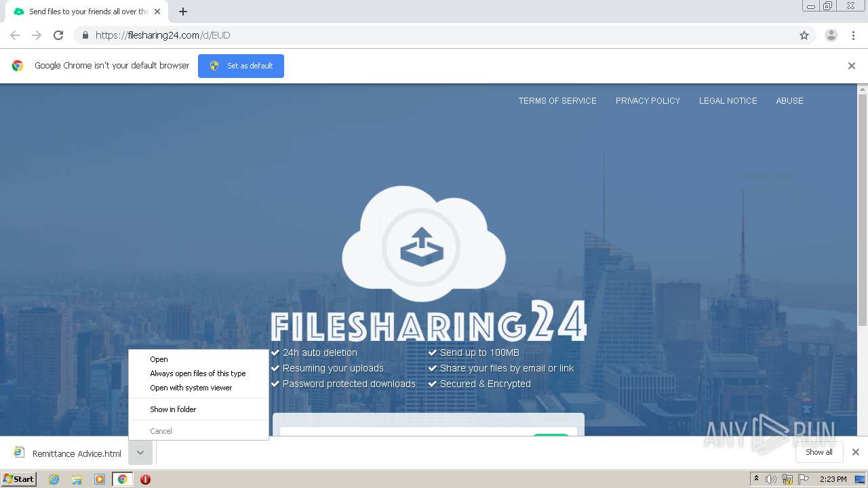Viewport: 868px width, 488px height.
Task: Dismiss the default browser notification bar
Action: click(851, 66)
